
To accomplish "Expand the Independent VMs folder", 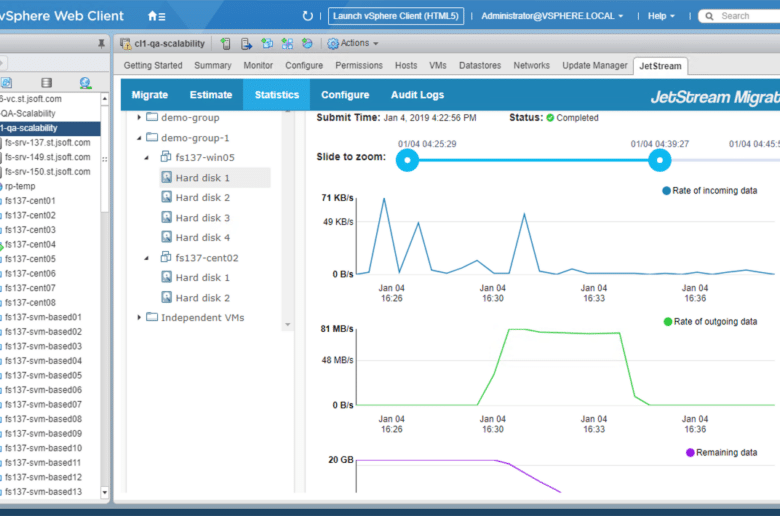I will coord(139,317).
